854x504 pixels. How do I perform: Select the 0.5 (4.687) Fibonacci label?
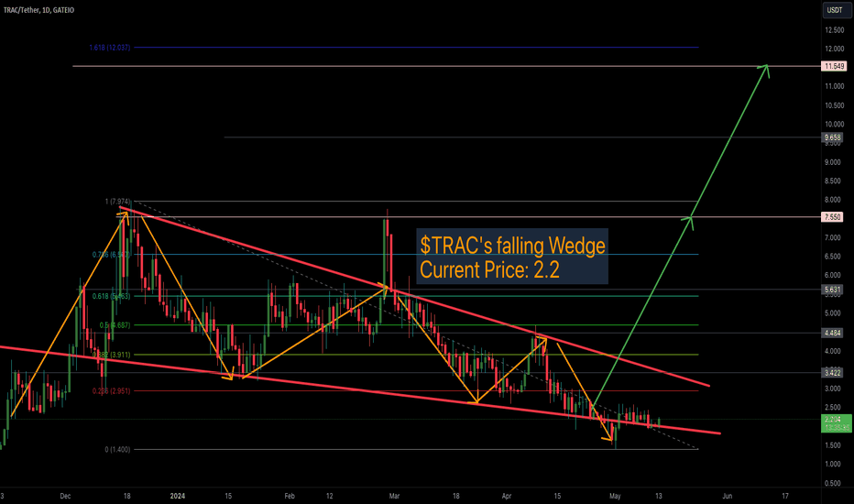pos(115,325)
